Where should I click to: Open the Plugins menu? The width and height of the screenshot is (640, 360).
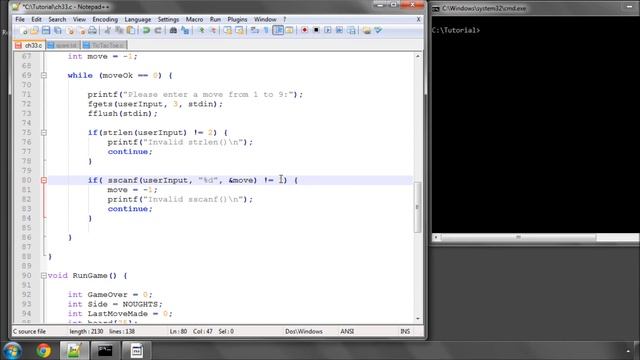coord(237,19)
